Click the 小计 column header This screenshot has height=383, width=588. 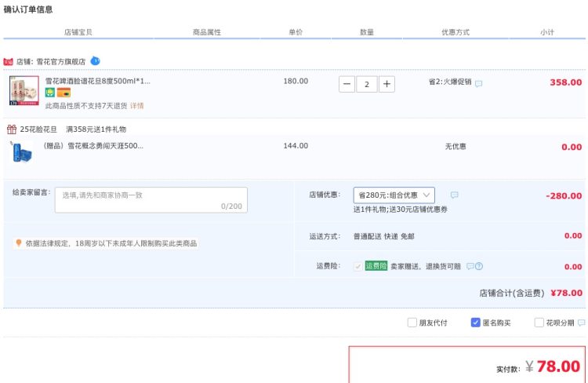[x=547, y=32]
